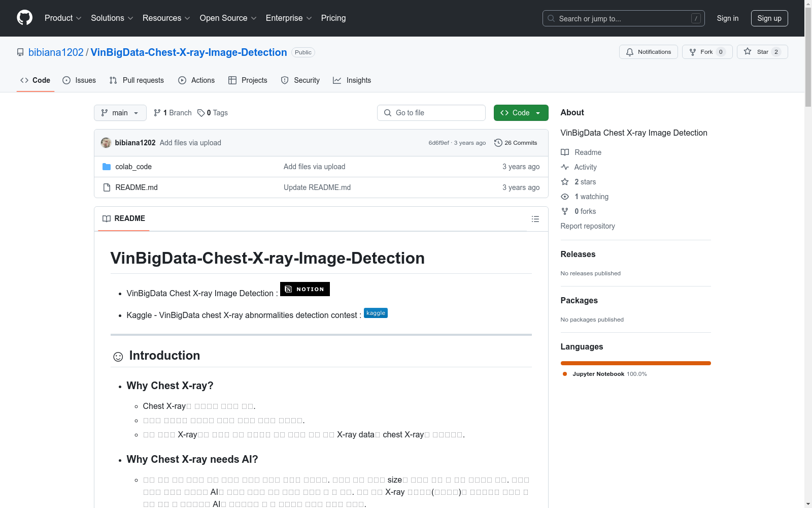
Task: Open the VinBigData-Chest-X-ray-Image-Detection repo title link
Action: tap(189, 52)
